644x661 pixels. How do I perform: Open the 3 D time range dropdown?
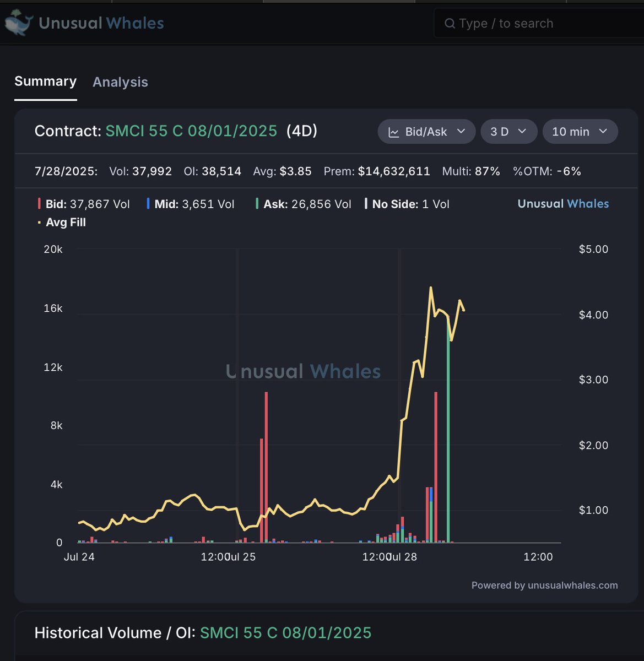[x=509, y=132]
